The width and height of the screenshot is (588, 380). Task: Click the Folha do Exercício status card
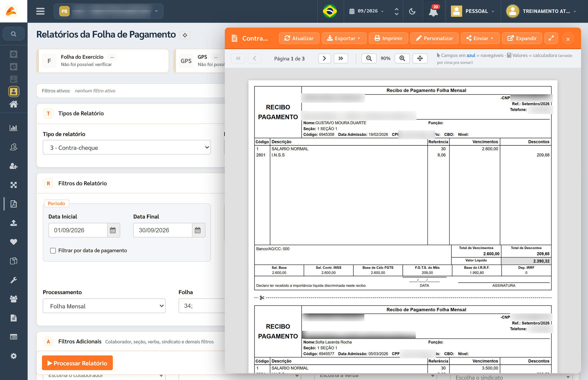[x=103, y=61]
